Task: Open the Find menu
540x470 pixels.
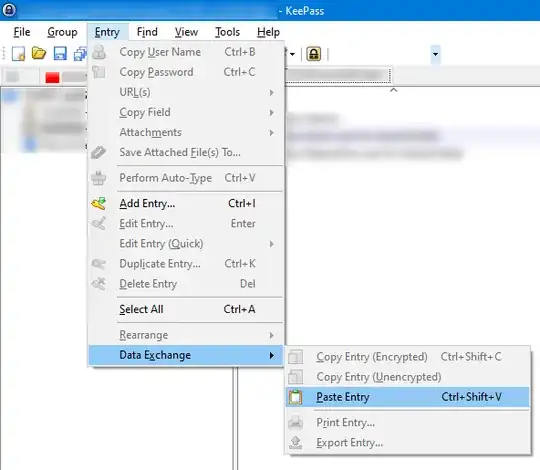Action: click(x=147, y=32)
